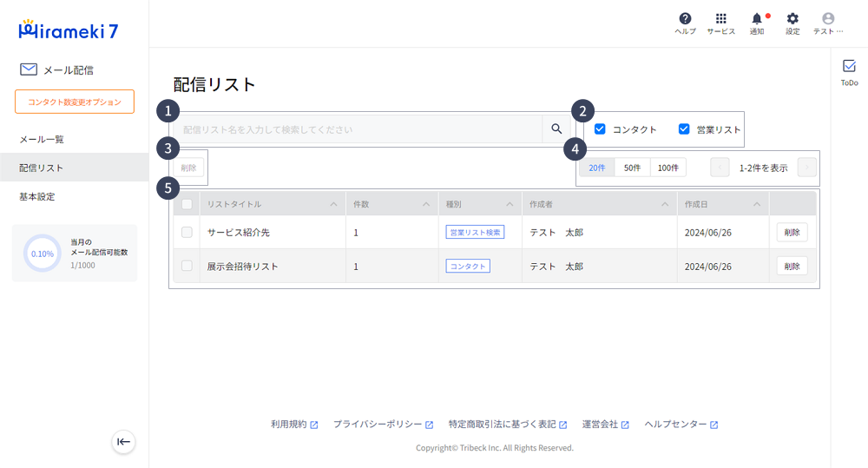Open the ToDo panel icon
Viewport: 868px width, 468px height.
849,67
